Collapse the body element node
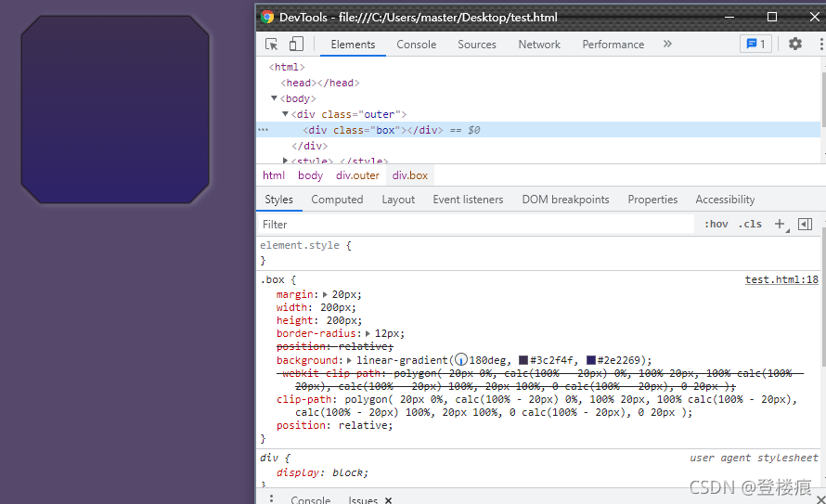826x504 pixels. click(274, 98)
